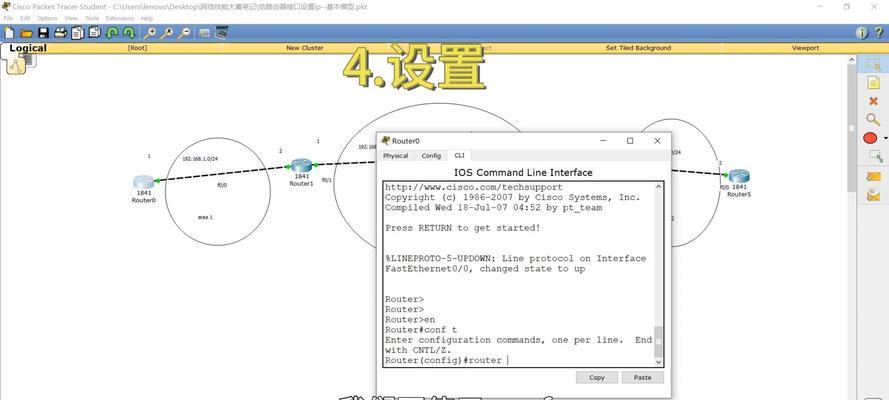Click the CLI scrollbar thumb
The height and width of the screenshot is (400, 889).
click(x=658, y=342)
